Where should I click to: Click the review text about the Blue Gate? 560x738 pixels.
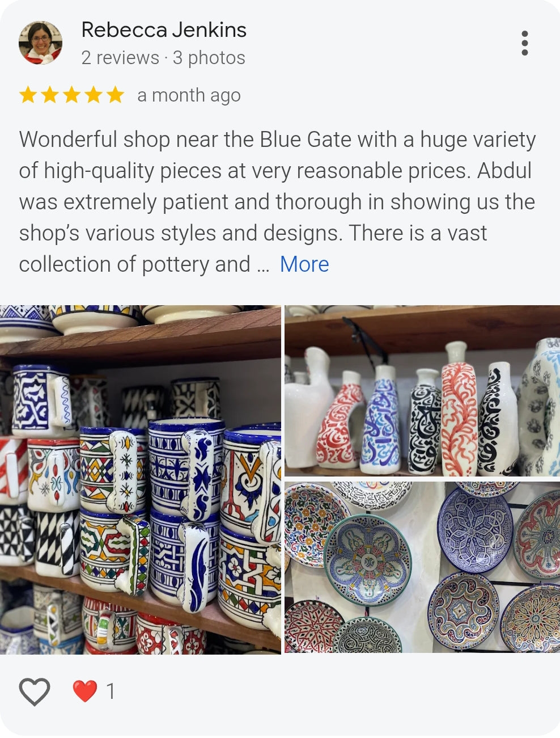(277, 202)
